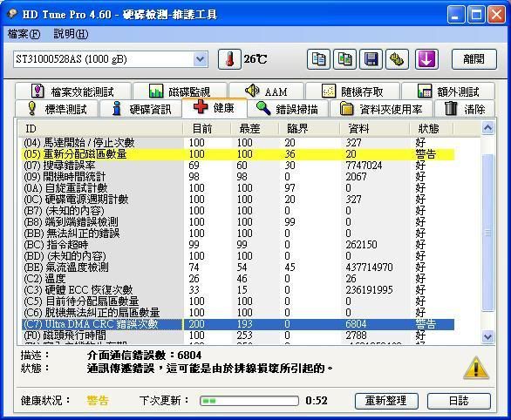Select row (F0) 磁頭飛行時間
This screenshot has width=511, height=420.
(x=239, y=335)
